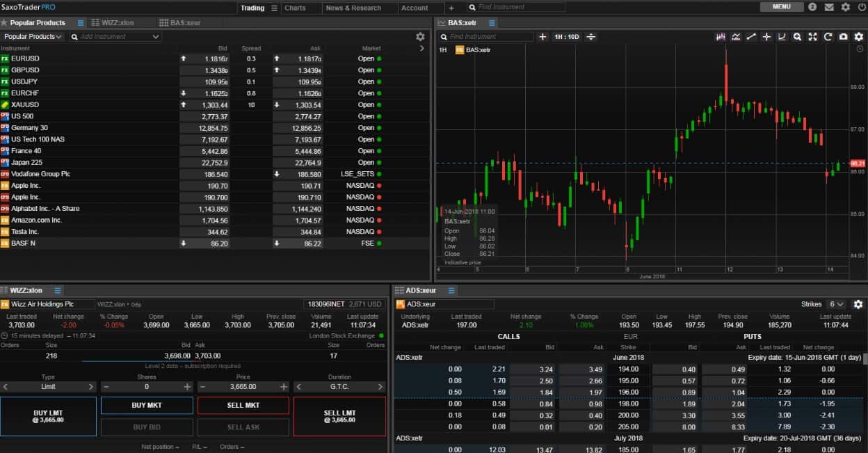The width and height of the screenshot is (868, 453).
Task: Switch to the Charts workspace tab
Action: (295, 8)
